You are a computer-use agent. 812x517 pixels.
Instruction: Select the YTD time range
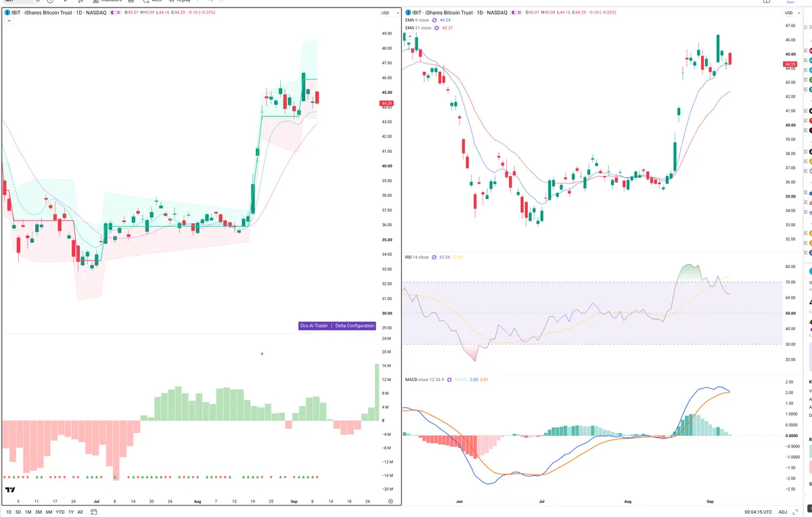click(60, 512)
